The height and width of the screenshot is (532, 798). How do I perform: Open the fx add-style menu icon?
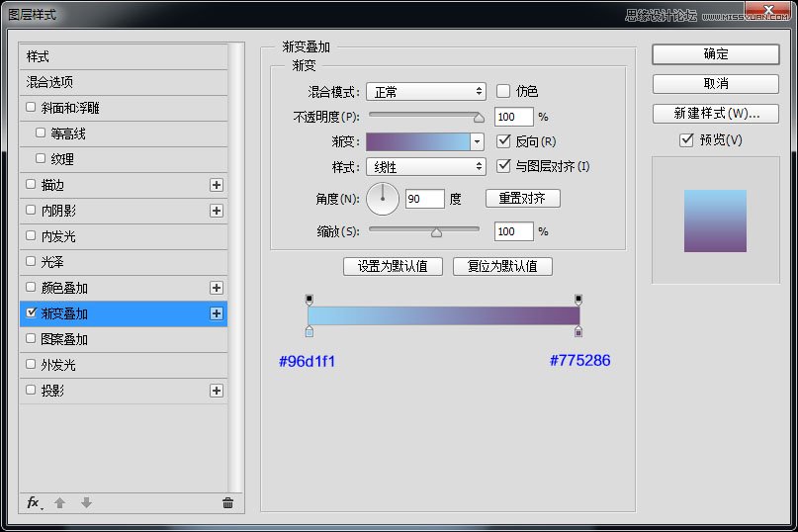pos(34,503)
